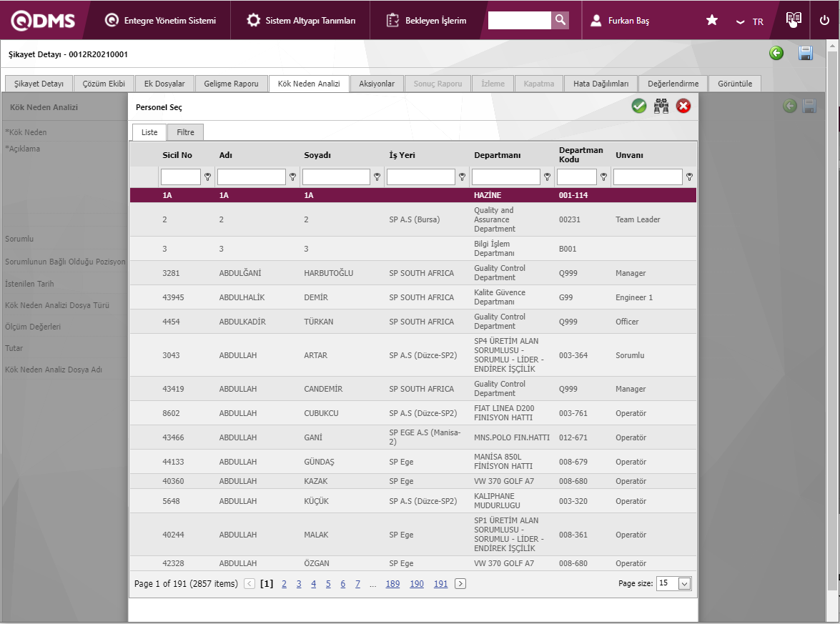The height and width of the screenshot is (624, 840).
Task: Close the Personel Seç dialog
Action: pyautogui.click(x=683, y=107)
